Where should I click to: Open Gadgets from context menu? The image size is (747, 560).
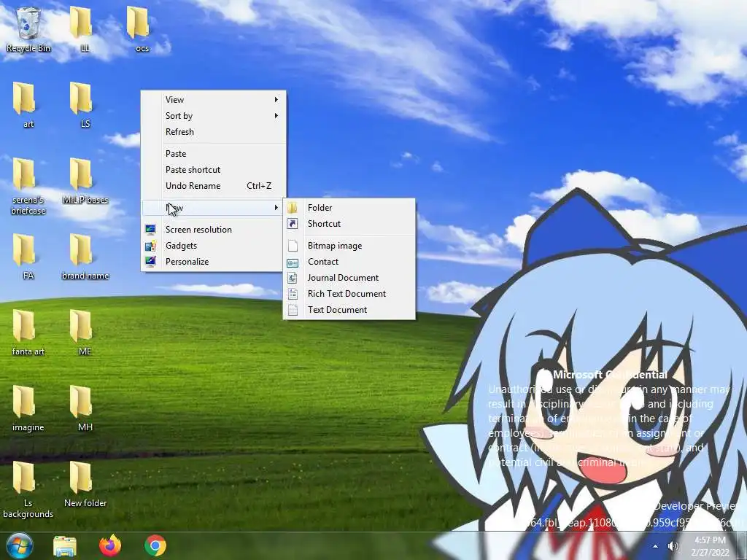[214, 246]
